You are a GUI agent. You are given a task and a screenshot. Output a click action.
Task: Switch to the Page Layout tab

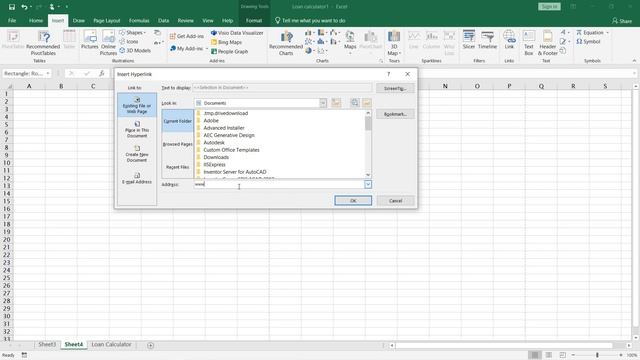107,20
